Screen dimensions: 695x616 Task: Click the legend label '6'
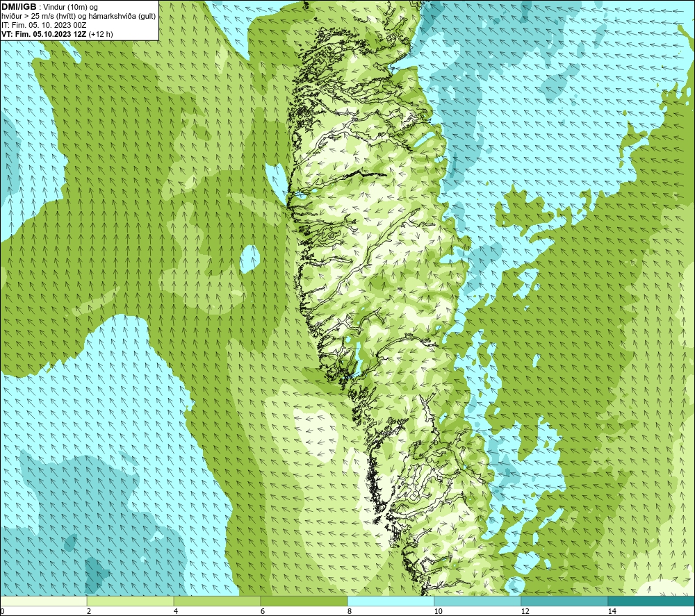[263, 611]
